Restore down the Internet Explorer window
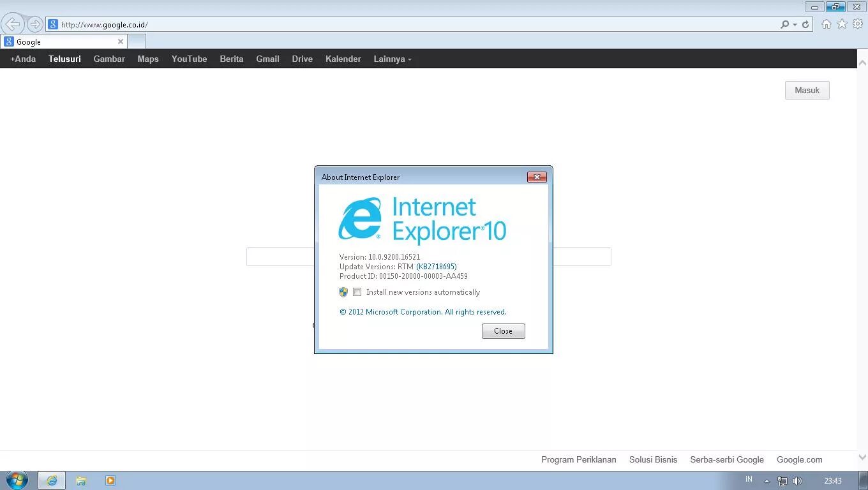The height and width of the screenshot is (490, 868). click(835, 7)
